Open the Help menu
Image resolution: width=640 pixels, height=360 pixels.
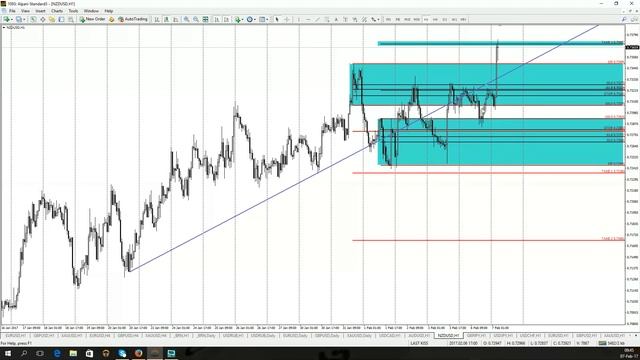click(x=109, y=11)
